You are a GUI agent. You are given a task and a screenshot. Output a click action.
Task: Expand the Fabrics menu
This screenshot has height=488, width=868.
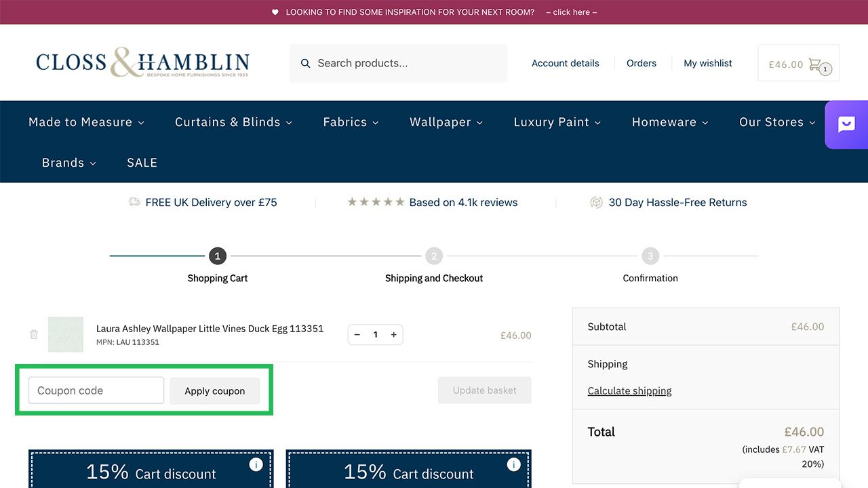(x=351, y=122)
